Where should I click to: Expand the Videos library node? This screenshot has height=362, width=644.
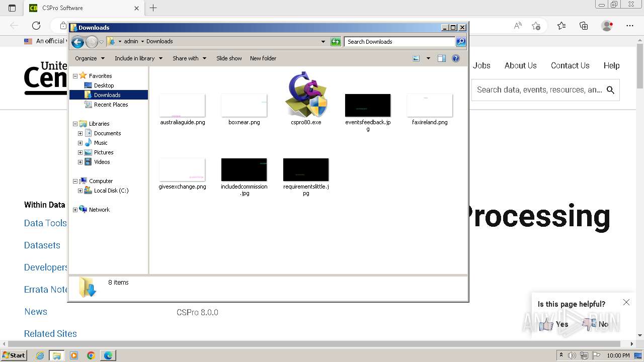tap(80, 162)
